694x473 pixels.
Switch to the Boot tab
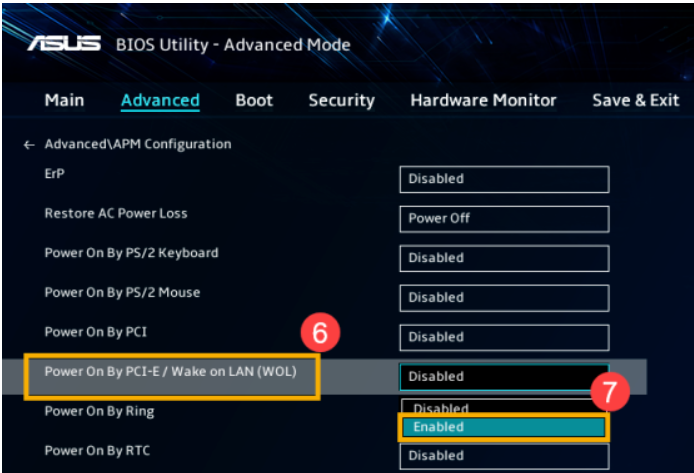(254, 100)
